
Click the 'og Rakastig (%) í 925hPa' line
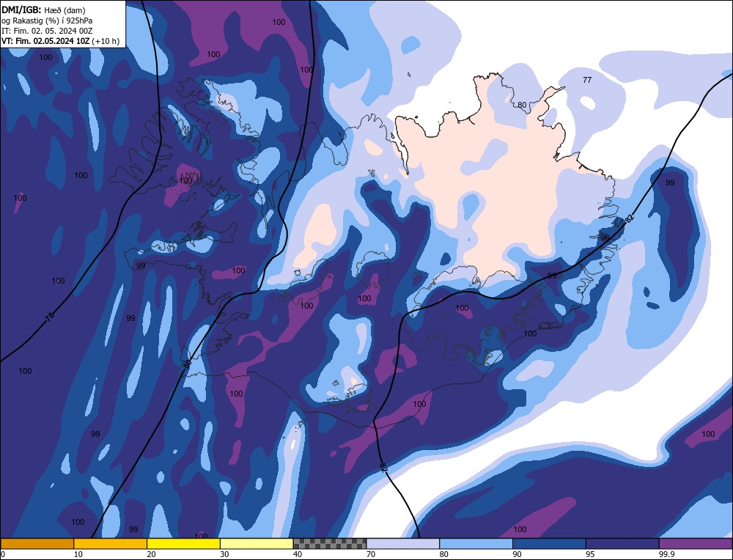(x=47, y=21)
